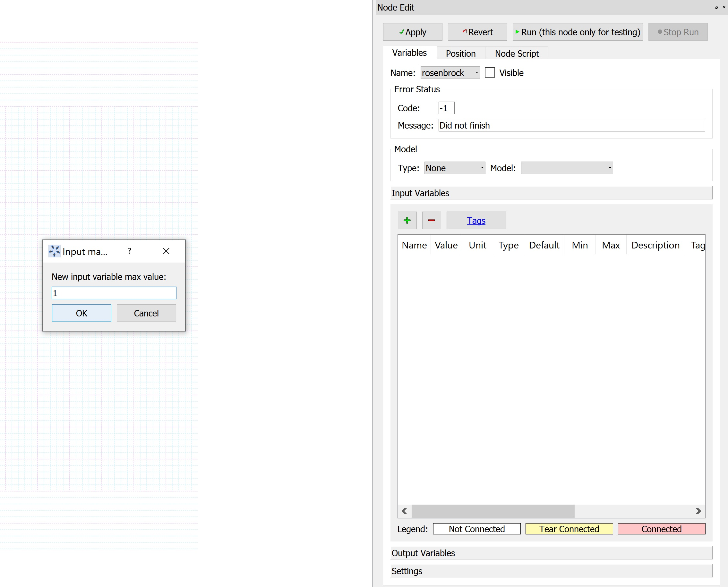This screenshot has height=587, width=728.
Task: Click the Connected pink legend swatch
Action: [661, 529]
